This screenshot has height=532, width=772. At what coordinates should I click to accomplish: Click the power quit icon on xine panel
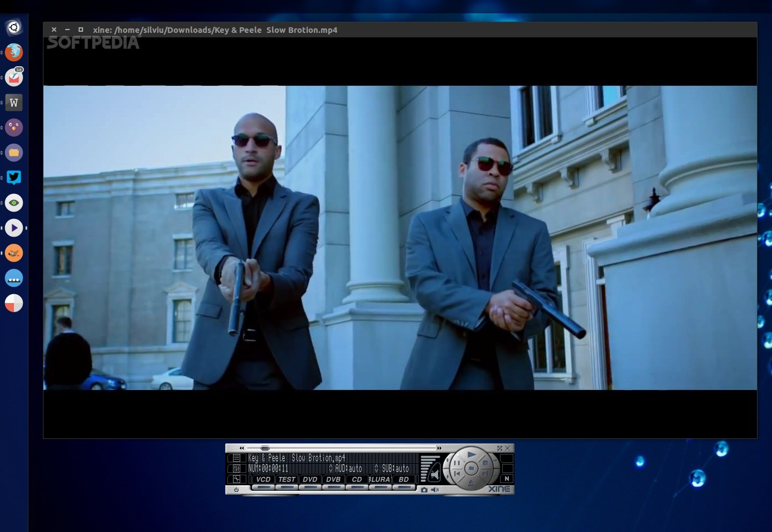tap(236, 490)
